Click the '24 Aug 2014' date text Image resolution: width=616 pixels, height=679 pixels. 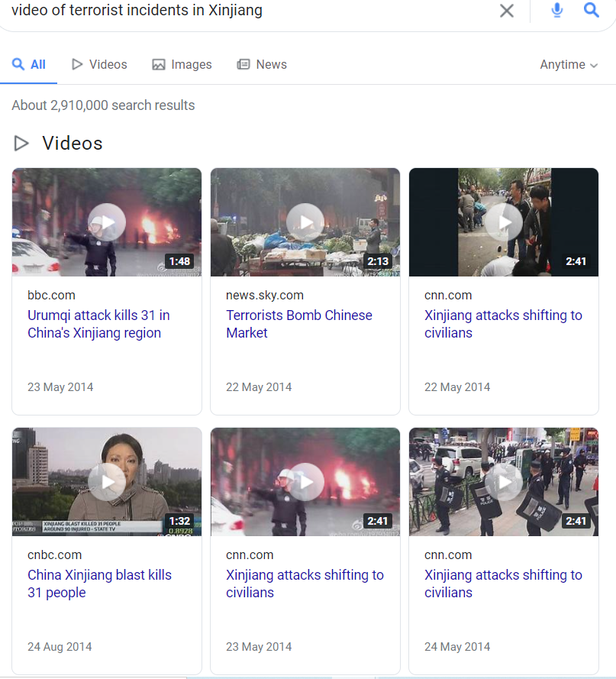[x=60, y=646]
